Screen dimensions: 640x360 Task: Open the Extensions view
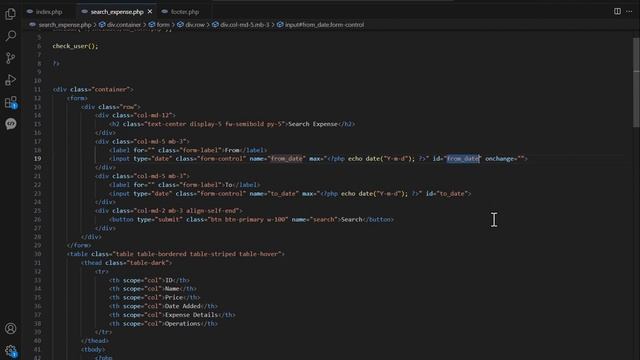11,102
